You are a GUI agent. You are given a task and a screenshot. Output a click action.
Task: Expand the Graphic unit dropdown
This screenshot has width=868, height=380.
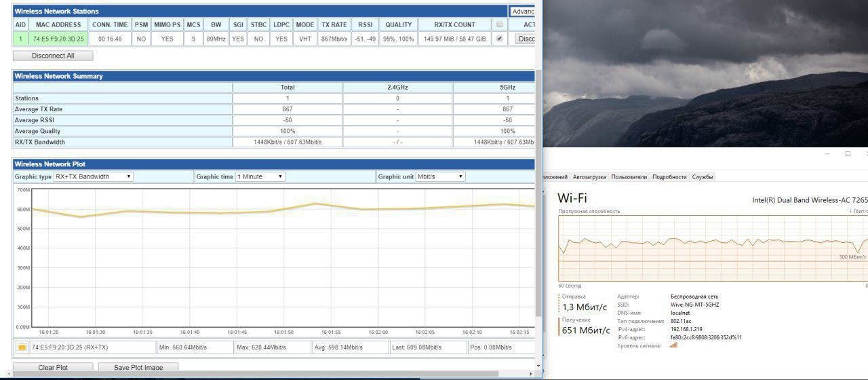point(441,176)
